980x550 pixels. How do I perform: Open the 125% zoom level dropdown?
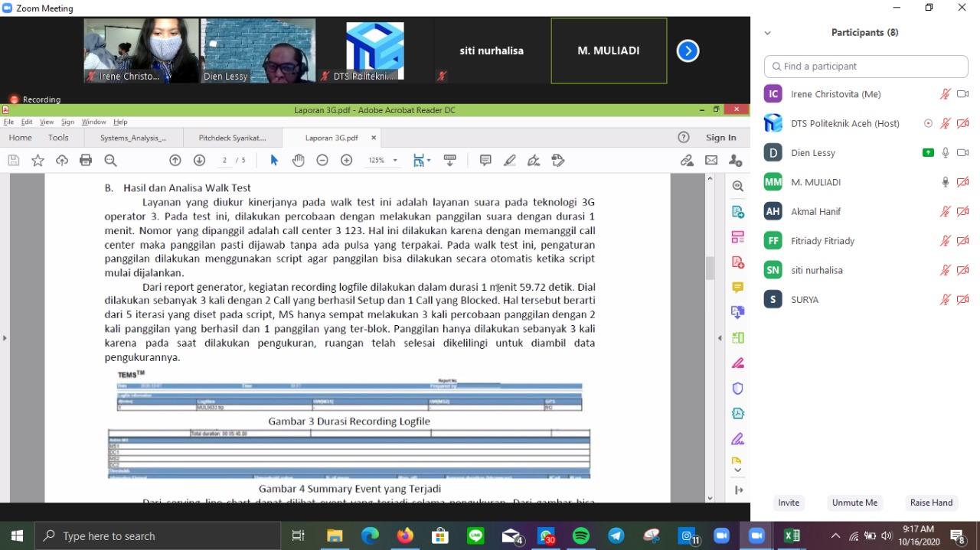coord(384,161)
